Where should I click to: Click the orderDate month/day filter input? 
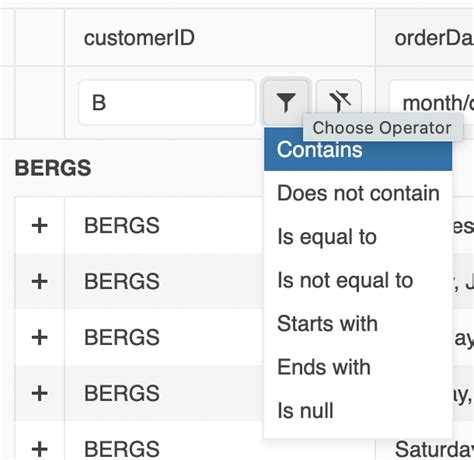432,102
